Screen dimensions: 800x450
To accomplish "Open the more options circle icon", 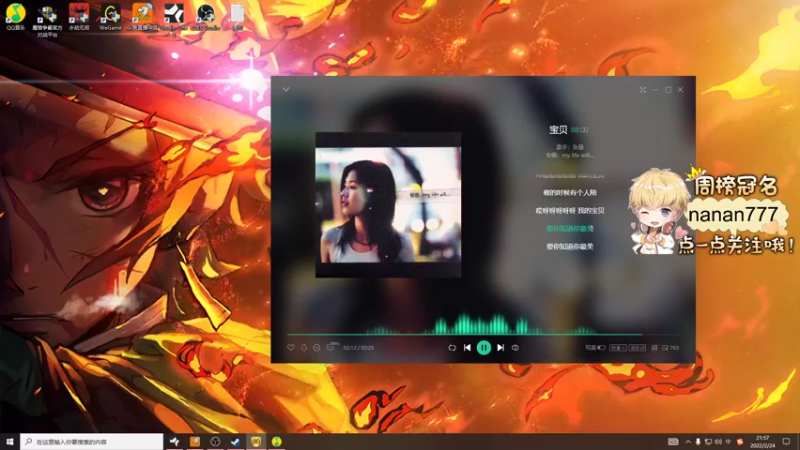I will 316,347.
